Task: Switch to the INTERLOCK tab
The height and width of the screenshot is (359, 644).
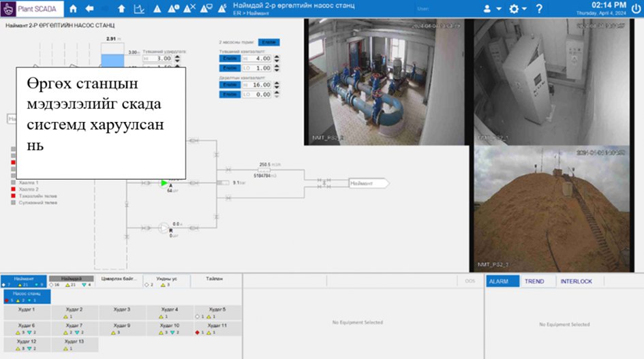Action: tap(577, 281)
